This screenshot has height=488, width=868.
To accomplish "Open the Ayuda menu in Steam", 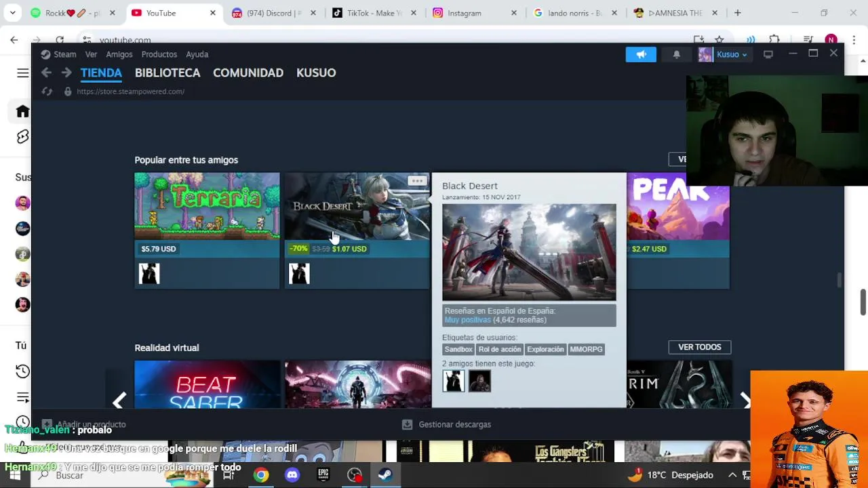I will click(197, 54).
